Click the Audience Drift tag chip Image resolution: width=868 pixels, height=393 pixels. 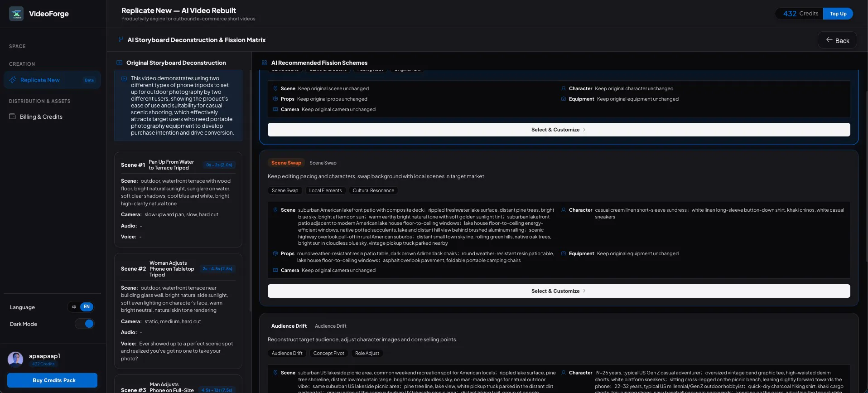[x=287, y=353]
